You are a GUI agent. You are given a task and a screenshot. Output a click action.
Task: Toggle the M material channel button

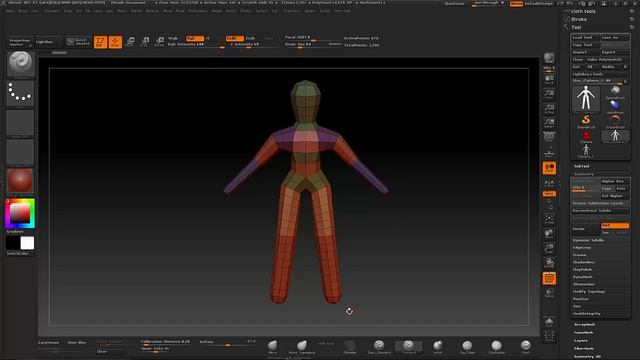click(208, 38)
